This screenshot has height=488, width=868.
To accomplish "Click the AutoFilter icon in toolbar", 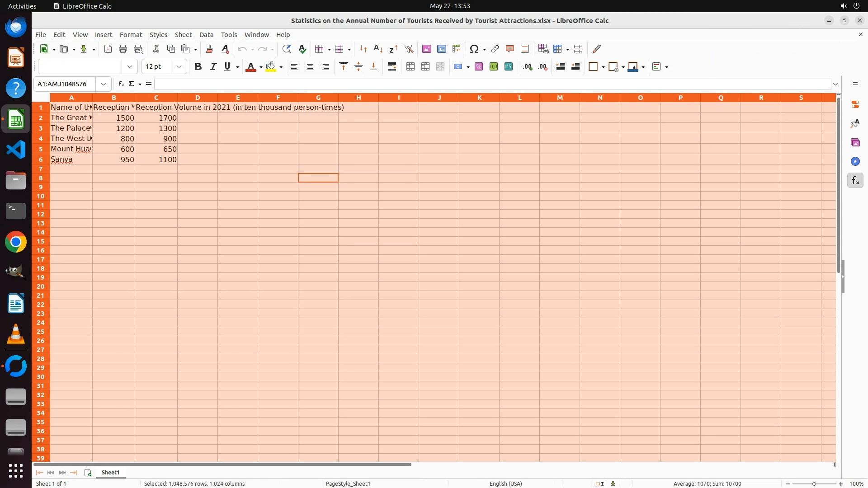I will pos(409,49).
